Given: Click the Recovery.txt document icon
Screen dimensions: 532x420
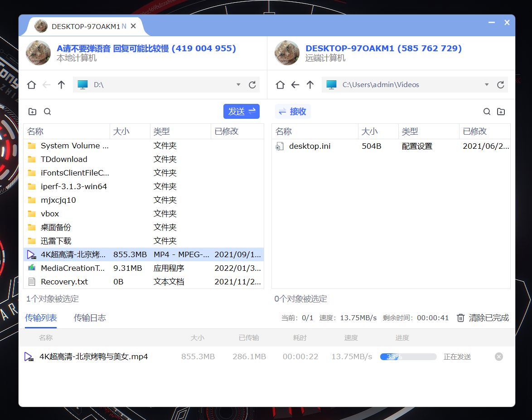Looking at the screenshot, I should (32, 282).
